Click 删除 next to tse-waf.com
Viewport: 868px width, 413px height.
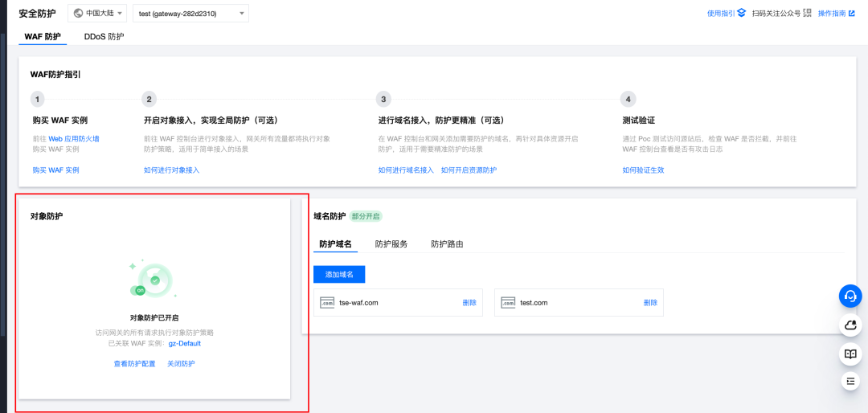coord(469,303)
